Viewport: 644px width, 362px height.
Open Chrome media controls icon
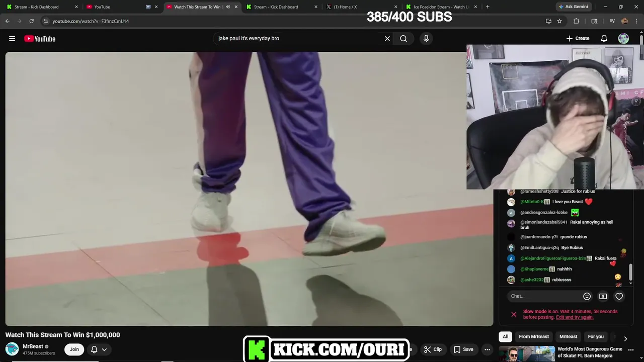(x=612, y=21)
